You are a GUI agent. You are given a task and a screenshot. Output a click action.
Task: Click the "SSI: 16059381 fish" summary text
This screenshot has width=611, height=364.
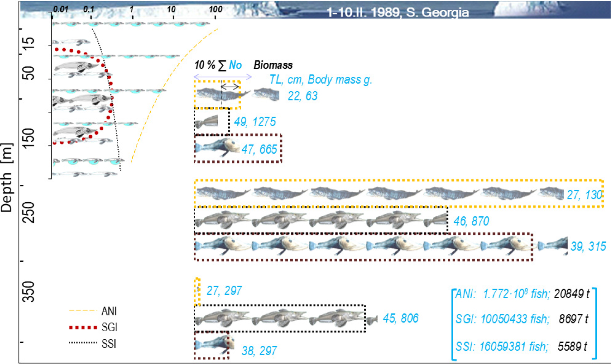[x=502, y=347]
